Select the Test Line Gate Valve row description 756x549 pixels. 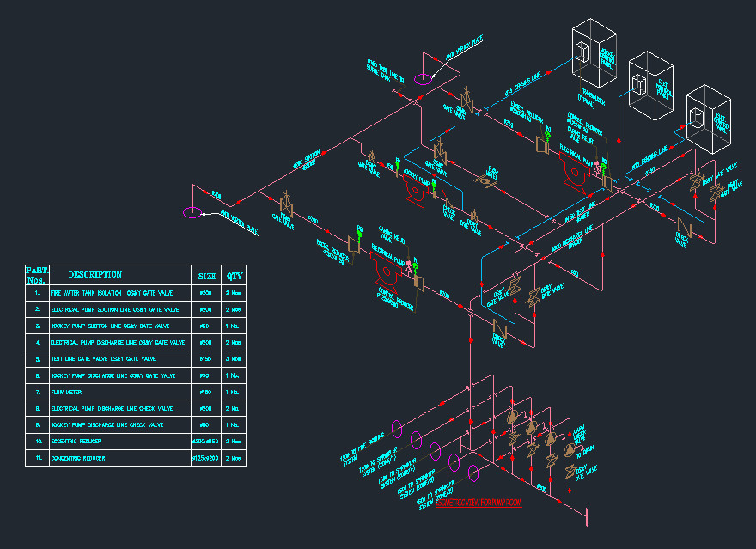coord(104,359)
